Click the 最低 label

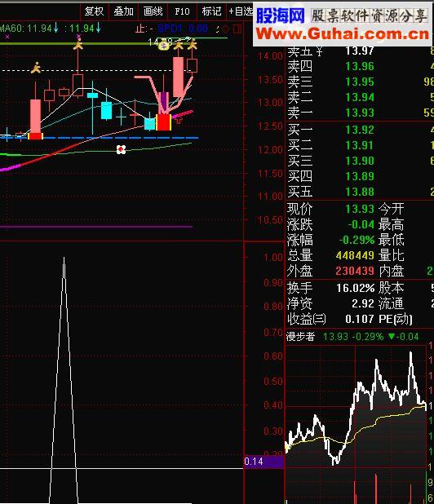392,240
